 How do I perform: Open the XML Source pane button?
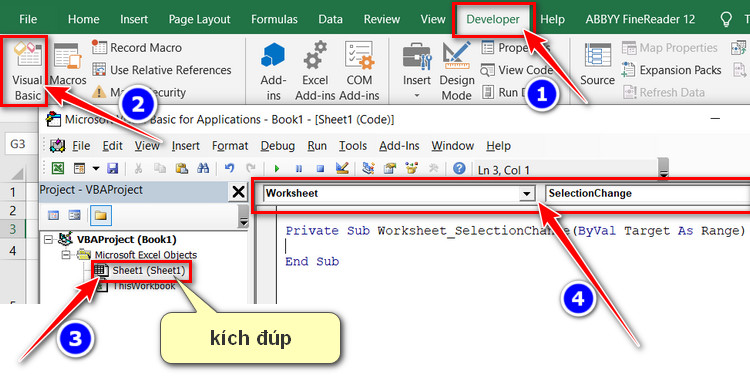point(597,65)
